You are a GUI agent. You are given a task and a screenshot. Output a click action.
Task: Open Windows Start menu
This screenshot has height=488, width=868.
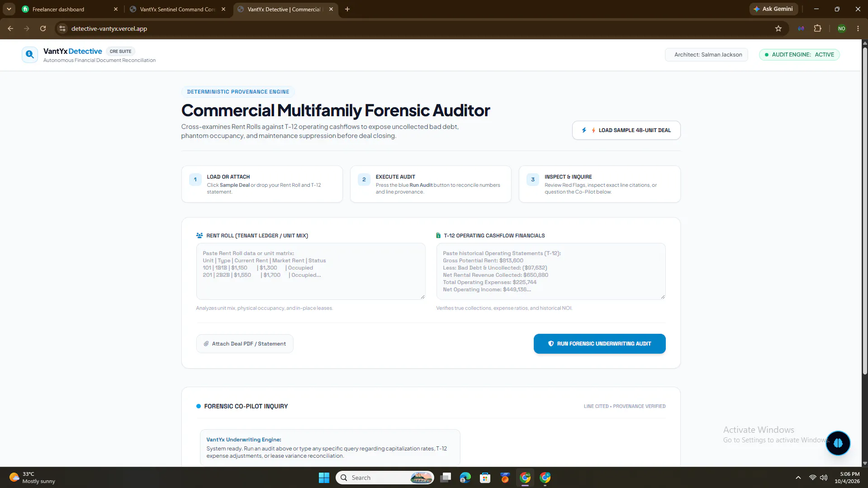(324, 478)
